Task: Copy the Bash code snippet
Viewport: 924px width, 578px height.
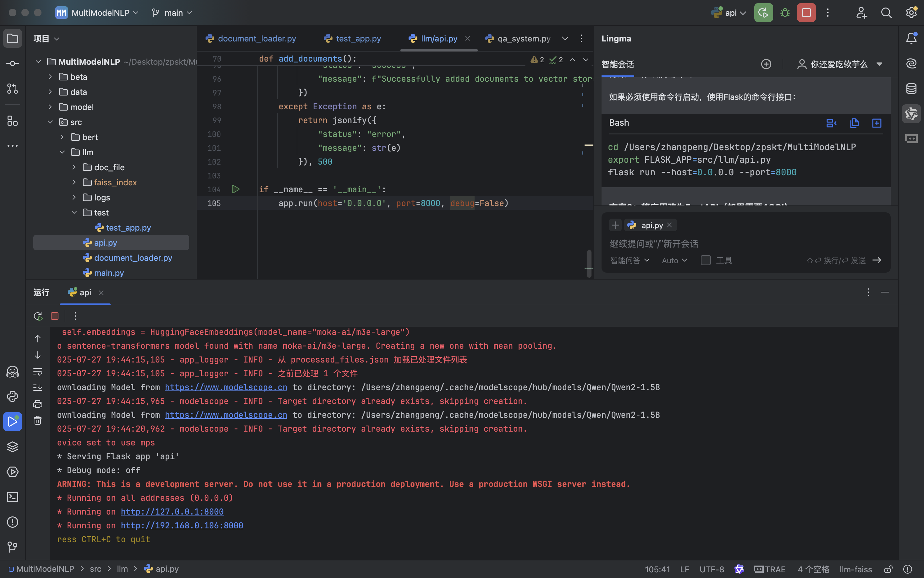Action: tap(854, 123)
